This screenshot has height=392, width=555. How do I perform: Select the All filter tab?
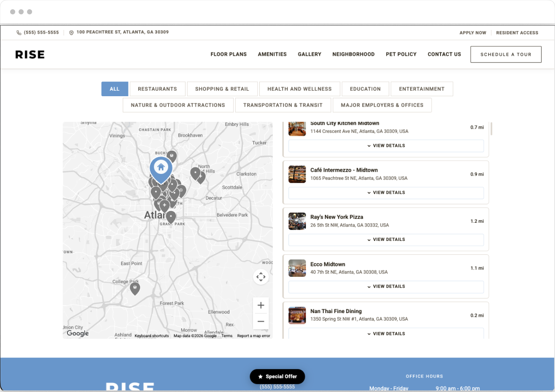pyautogui.click(x=114, y=89)
